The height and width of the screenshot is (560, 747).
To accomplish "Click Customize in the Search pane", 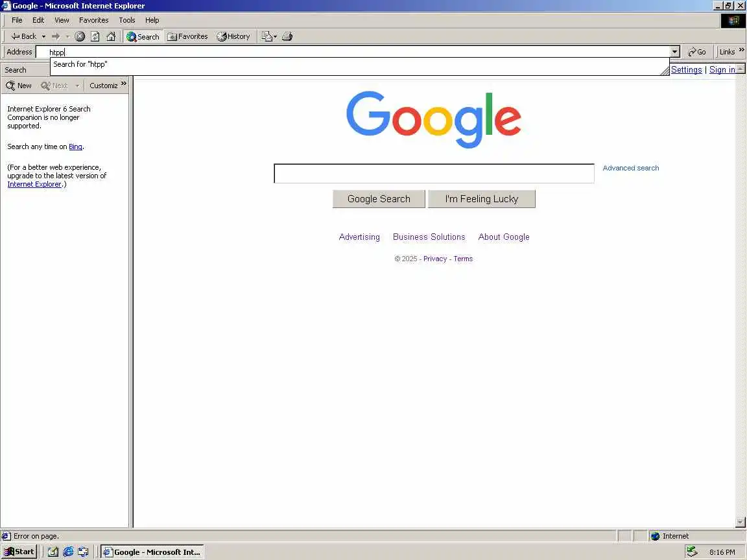I will 103,86.
